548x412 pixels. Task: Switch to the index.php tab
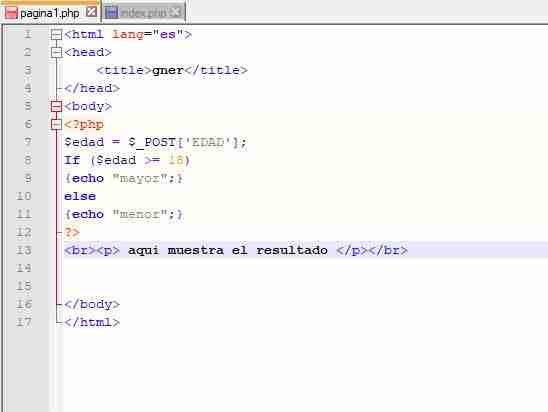(x=143, y=13)
